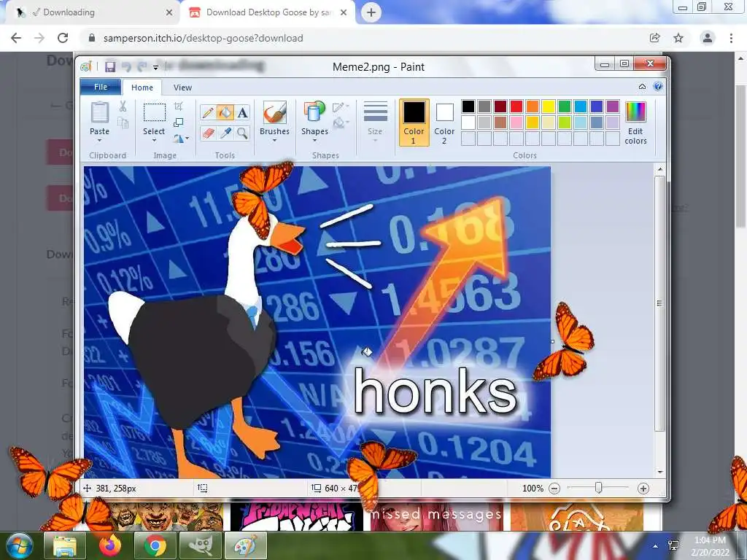Select the Eraser tool

[208, 133]
